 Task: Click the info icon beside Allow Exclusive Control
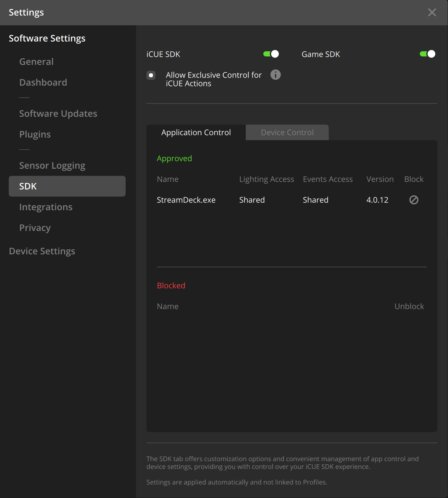click(x=275, y=75)
